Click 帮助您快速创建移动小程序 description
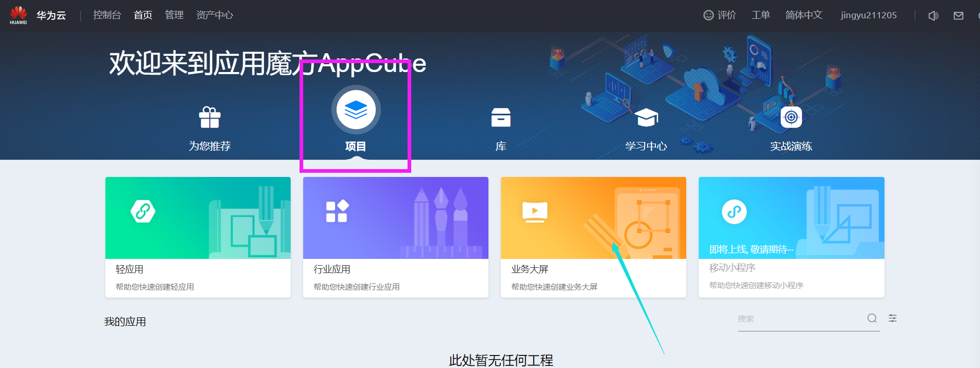Viewport: 980px width, 368px height. point(756,286)
